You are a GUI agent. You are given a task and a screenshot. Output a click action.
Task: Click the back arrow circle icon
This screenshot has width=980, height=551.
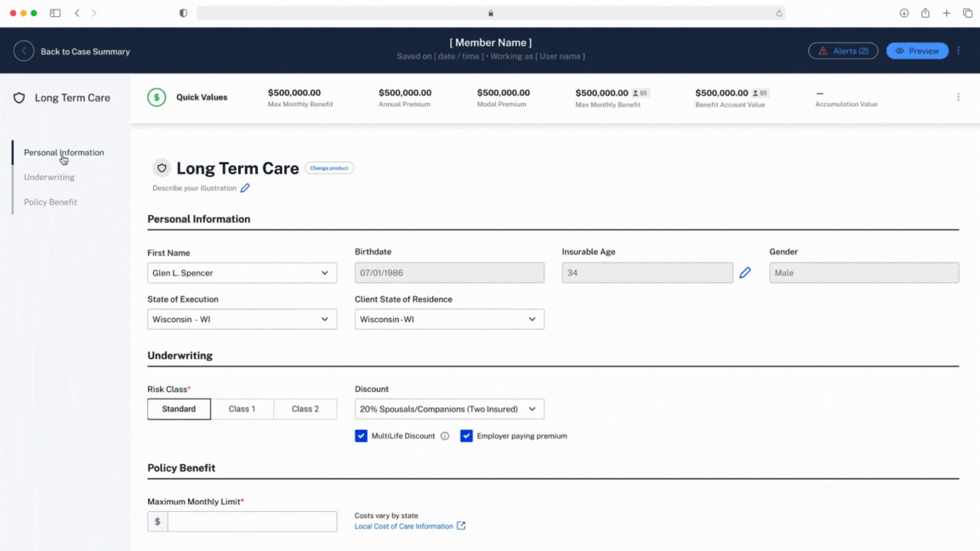point(24,51)
